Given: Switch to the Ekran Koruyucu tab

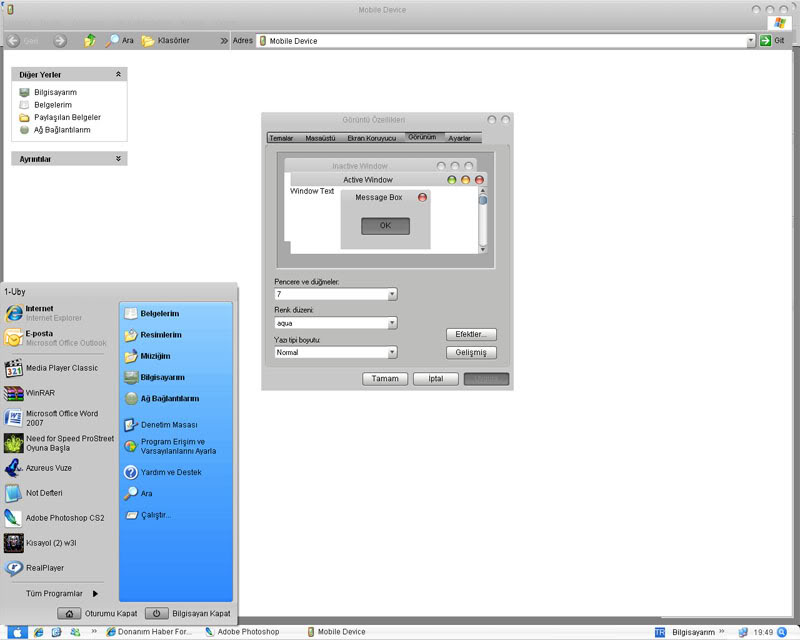Looking at the screenshot, I should (371, 138).
